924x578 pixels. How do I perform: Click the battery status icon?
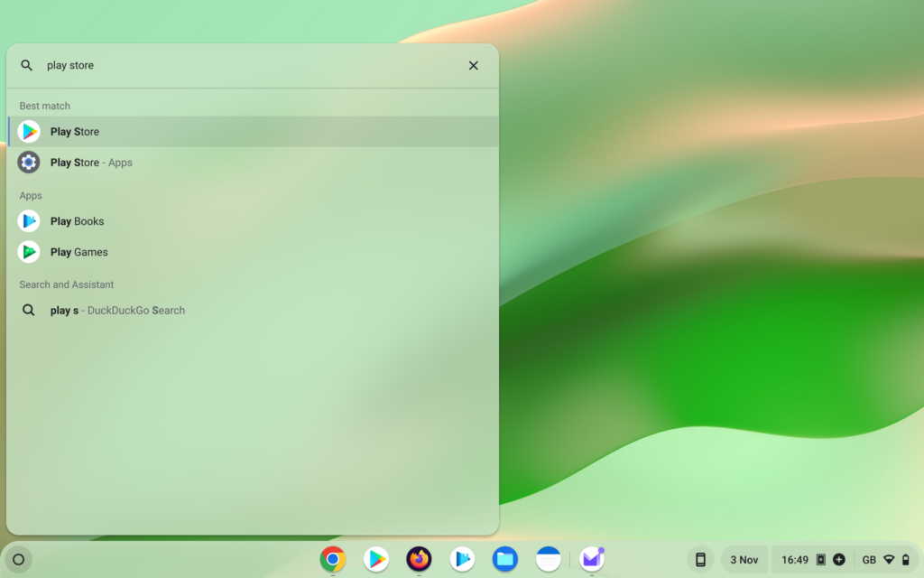tap(906, 560)
